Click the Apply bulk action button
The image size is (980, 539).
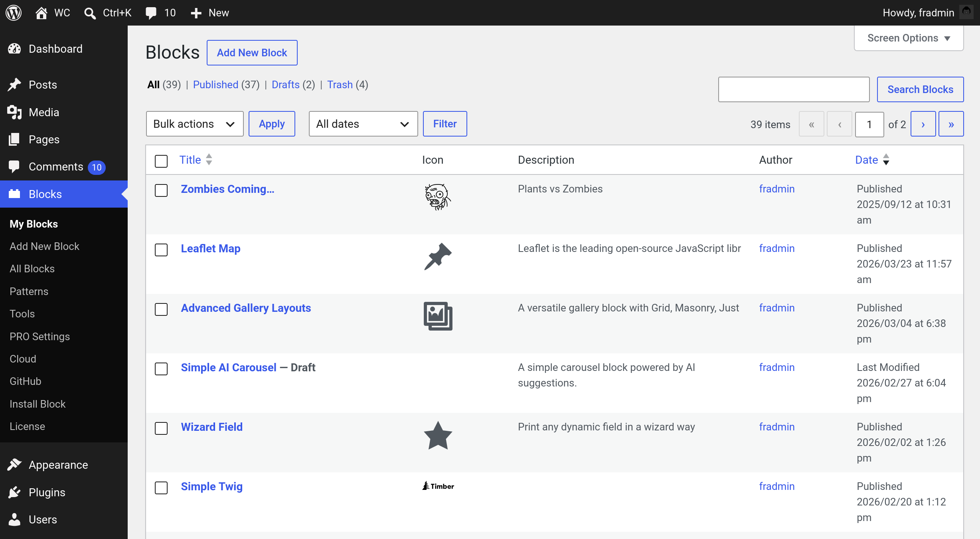point(272,124)
